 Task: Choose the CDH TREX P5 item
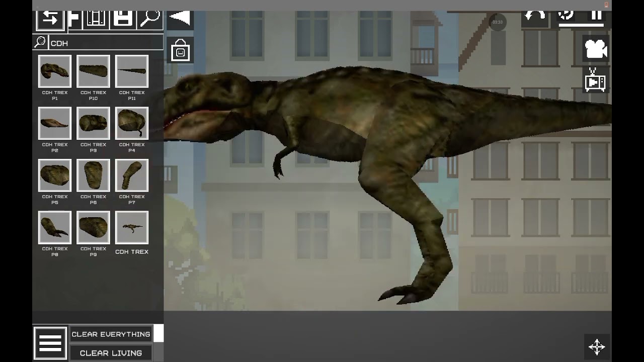coord(55,175)
